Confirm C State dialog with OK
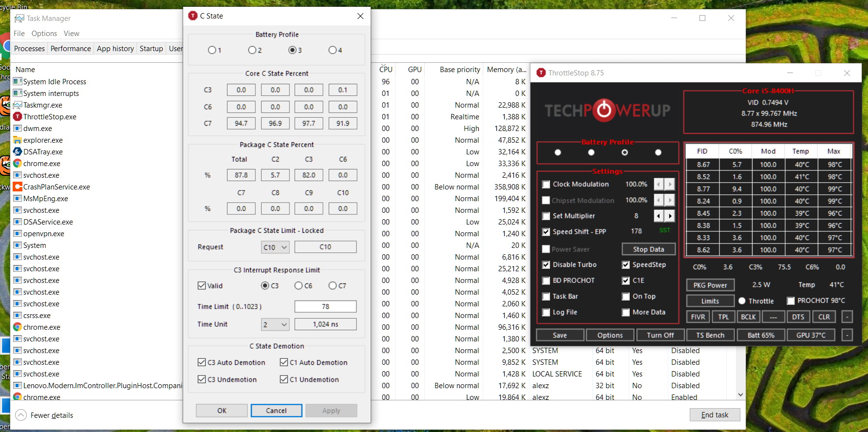 pos(222,411)
